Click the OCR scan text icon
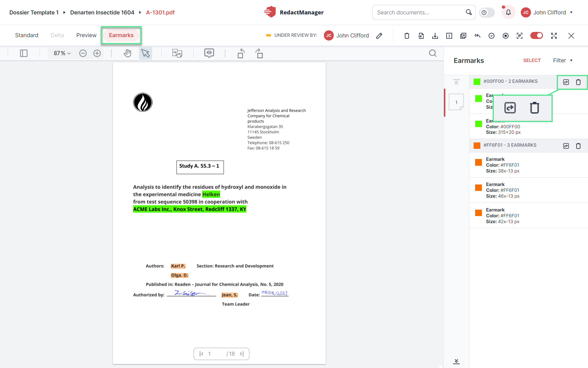 [x=520, y=36]
